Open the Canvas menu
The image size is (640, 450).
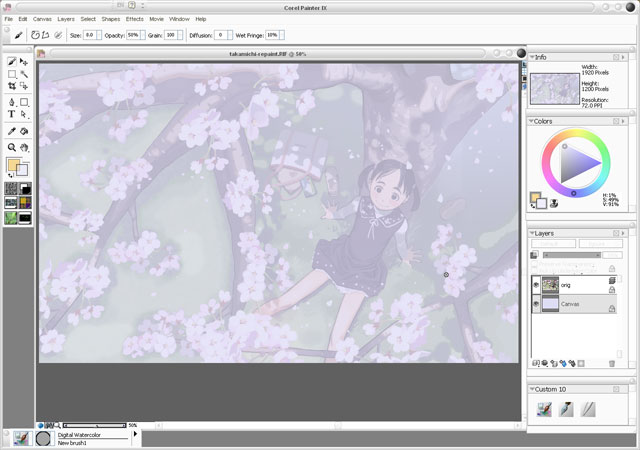point(42,19)
